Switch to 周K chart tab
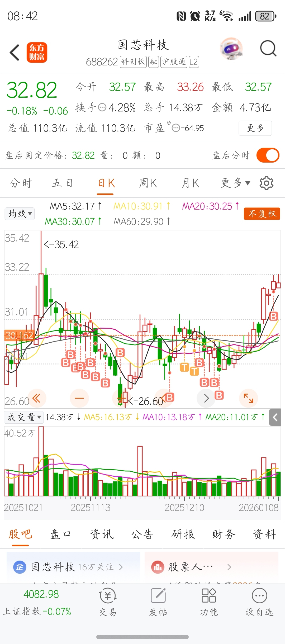 [x=148, y=183]
